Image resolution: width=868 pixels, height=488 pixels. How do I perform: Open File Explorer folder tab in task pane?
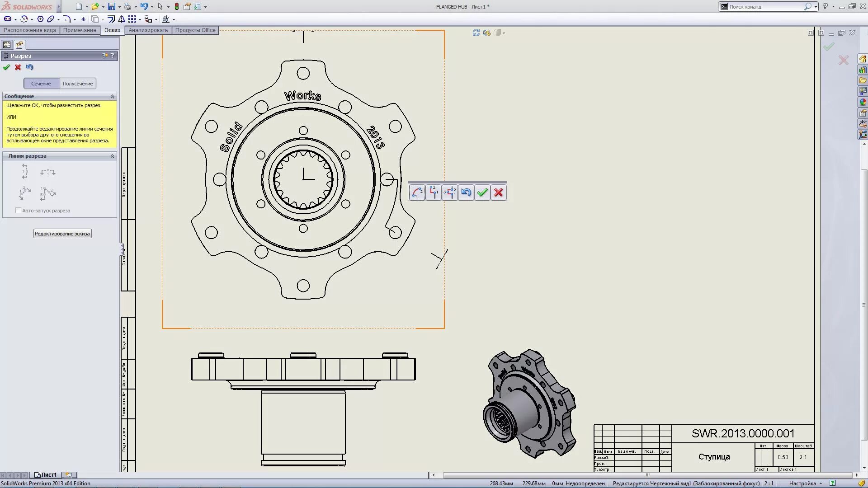point(863,80)
